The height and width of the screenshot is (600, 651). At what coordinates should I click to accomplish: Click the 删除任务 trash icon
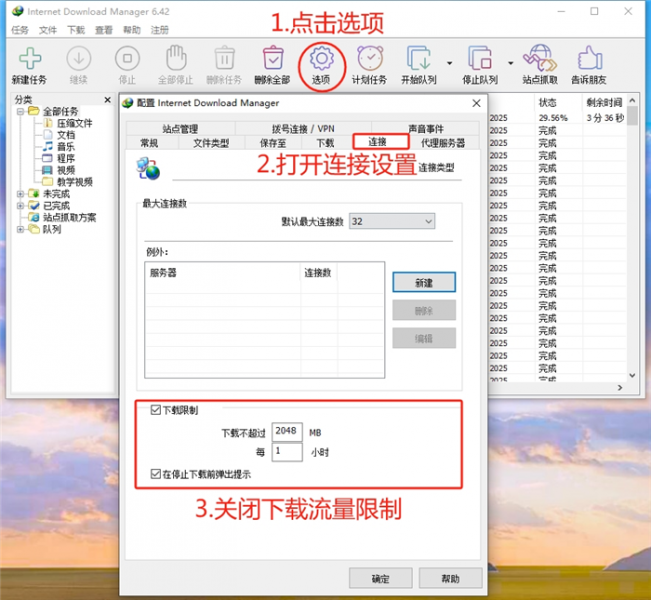pyautogui.click(x=225, y=58)
